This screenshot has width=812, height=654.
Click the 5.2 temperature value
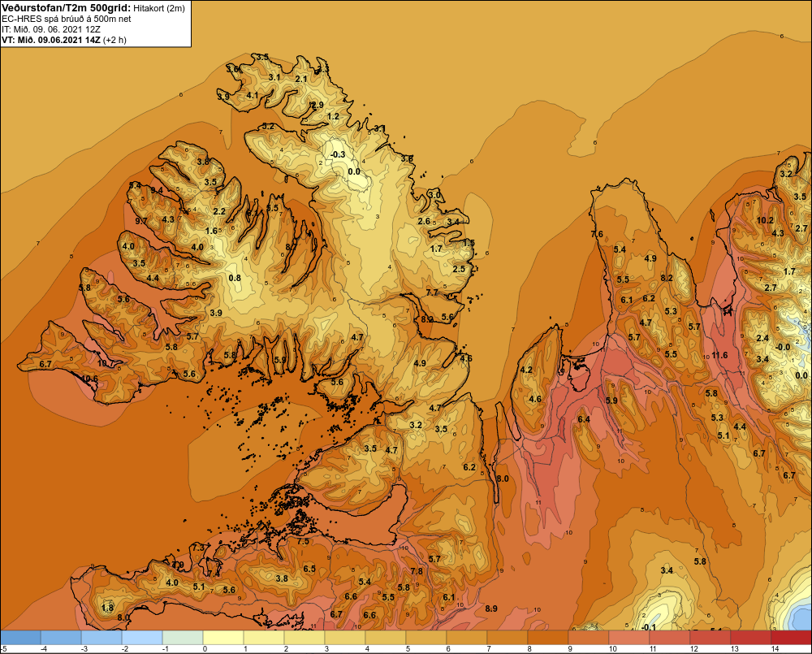268,126
